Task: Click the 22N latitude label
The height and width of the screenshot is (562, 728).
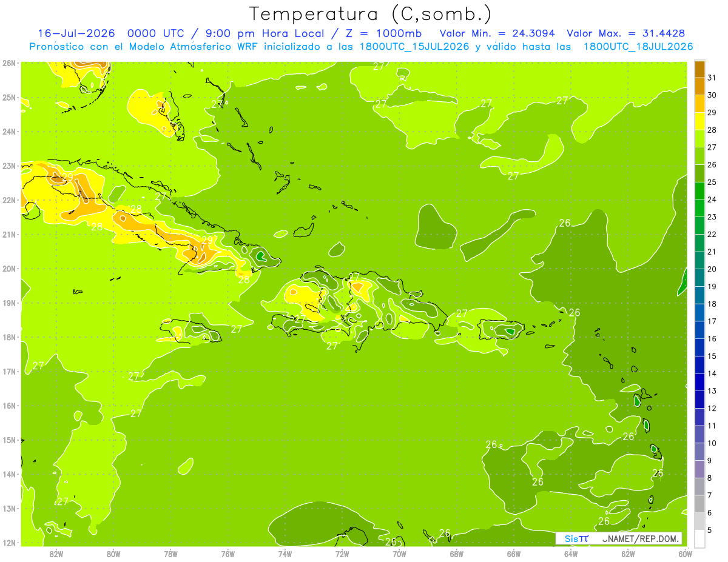Action: click(x=8, y=200)
